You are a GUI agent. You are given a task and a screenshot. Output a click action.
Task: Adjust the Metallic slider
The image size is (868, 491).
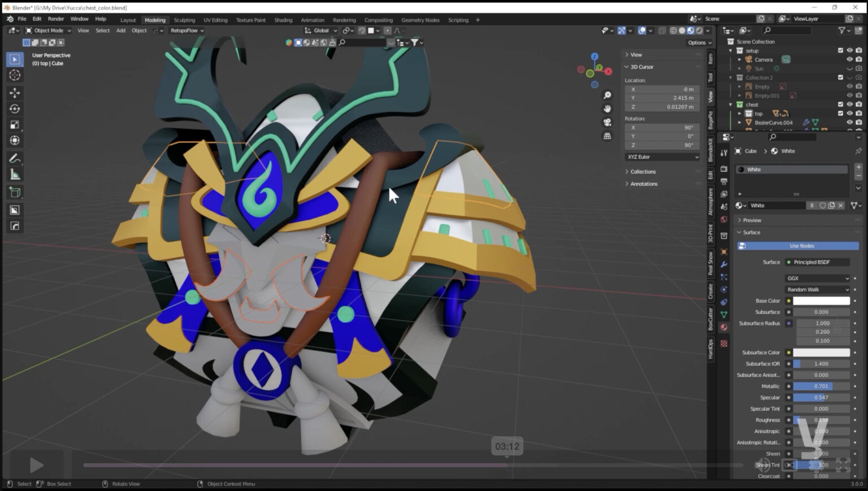(x=821, y=386)
